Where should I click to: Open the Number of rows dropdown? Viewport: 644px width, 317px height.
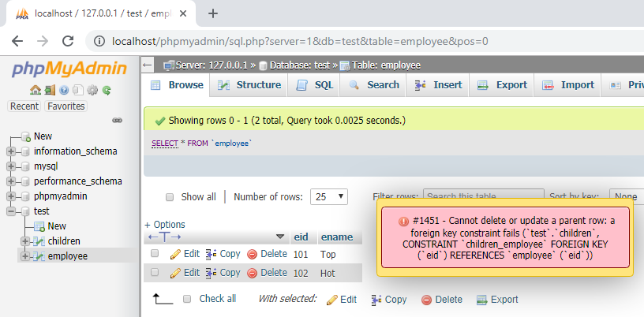(329, 196)
